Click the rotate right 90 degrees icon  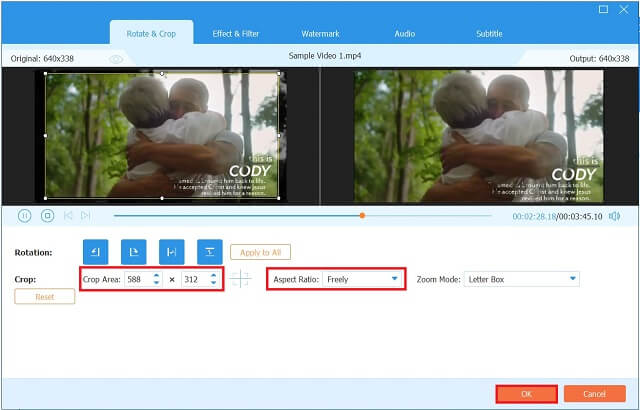click(x=133, y=252)
